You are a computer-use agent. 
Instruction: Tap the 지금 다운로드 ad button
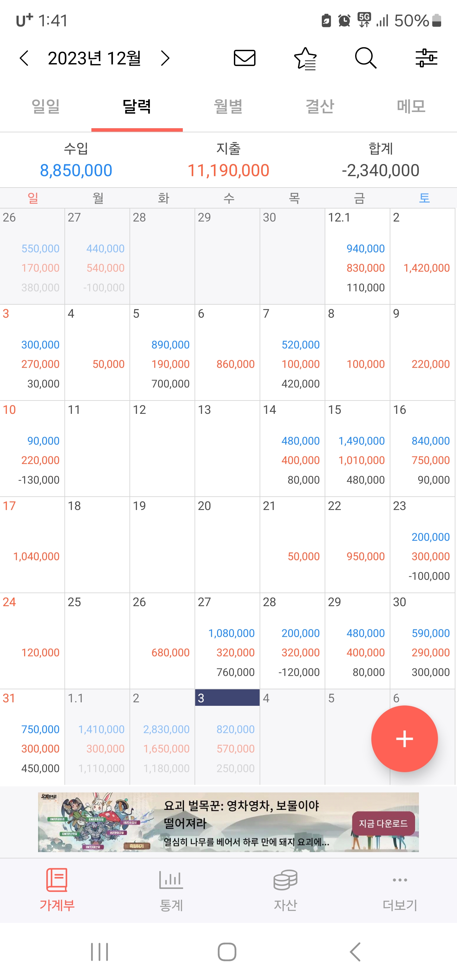(383, 823)
